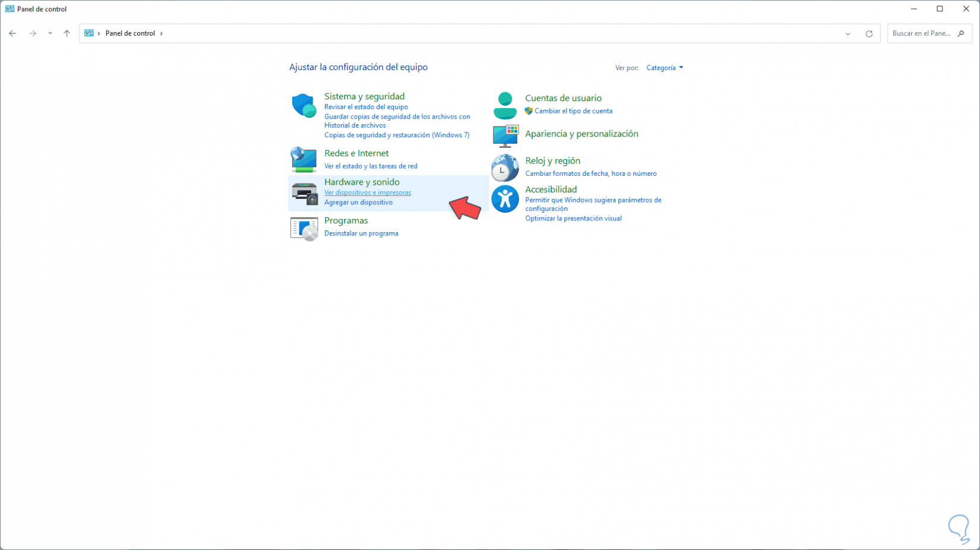Click the Panel de control breadcrumb
This screenshot has height=550, width=980.
click(x=130, y=33)
